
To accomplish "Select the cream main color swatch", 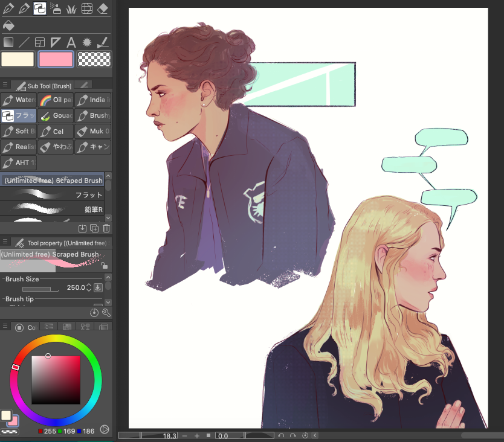I will click(x=18, y=59).
